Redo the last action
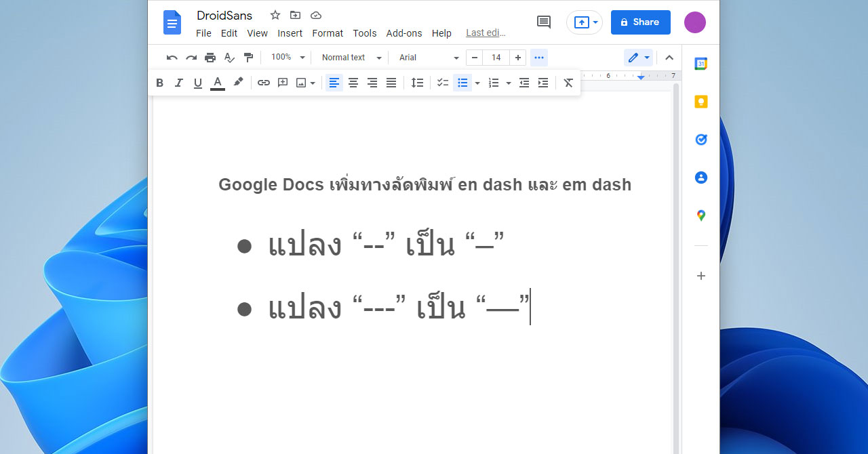Screen dimensions: 868x454 [191, 58]
